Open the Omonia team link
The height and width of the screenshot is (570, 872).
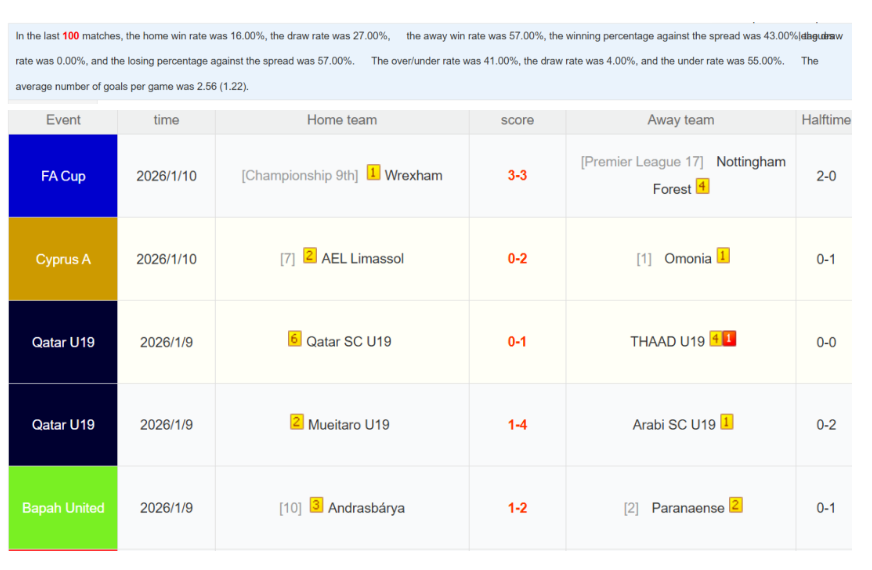pyautogui.click(x=688, y=259)
